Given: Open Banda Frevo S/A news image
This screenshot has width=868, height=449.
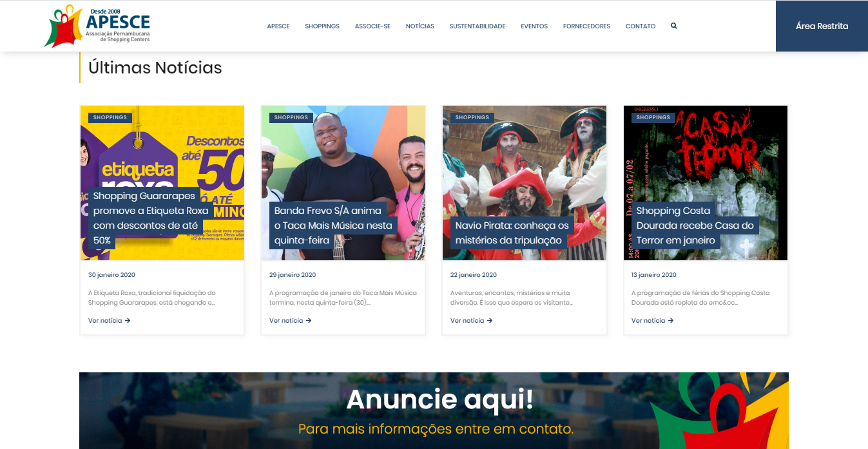Looking at the screenshot, I should [343, 183].
